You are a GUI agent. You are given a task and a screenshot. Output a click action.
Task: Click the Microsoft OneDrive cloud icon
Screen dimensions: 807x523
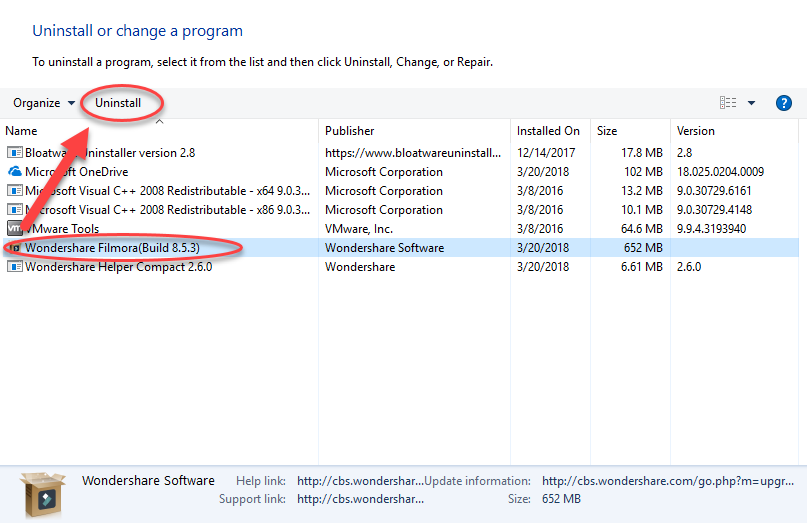pyautogui.click(x=14, y=171)
